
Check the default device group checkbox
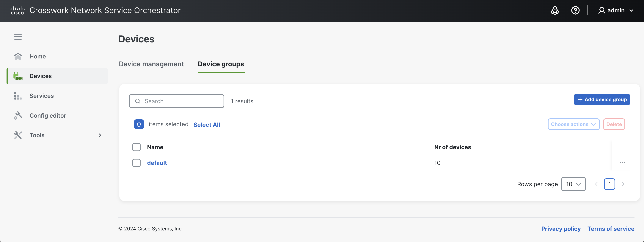pyautogui.click(x=136, y=163)
